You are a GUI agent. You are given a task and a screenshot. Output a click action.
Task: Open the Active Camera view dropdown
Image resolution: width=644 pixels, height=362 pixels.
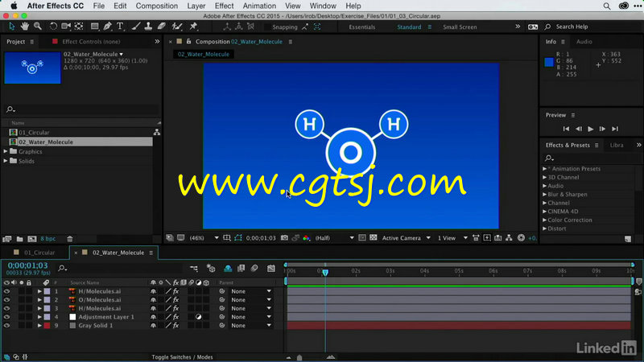[406, 238]
